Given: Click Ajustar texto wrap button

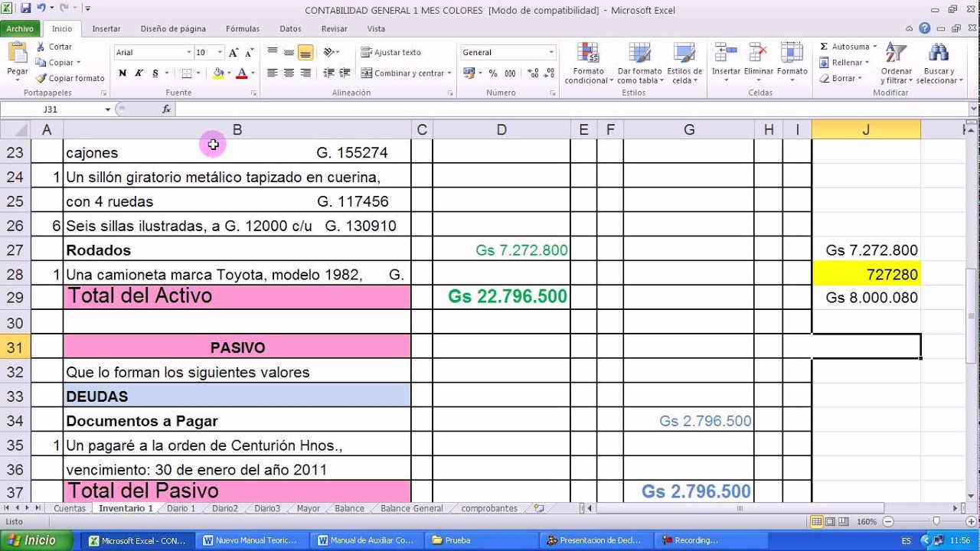Looking at the screenshot, I should (391, 53).
